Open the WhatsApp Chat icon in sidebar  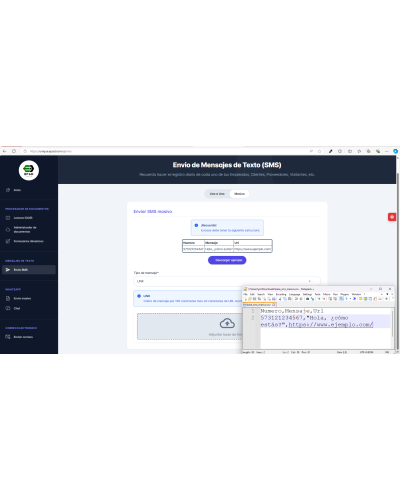point(8,308)
